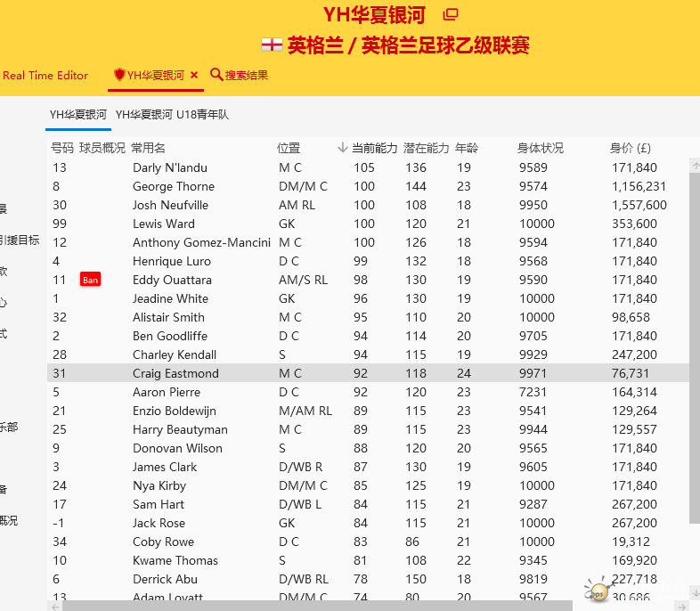This screenshot has height=611, width=700.
Task: Sort the table by 潜在能力 column header
Action: click(426, 148)
